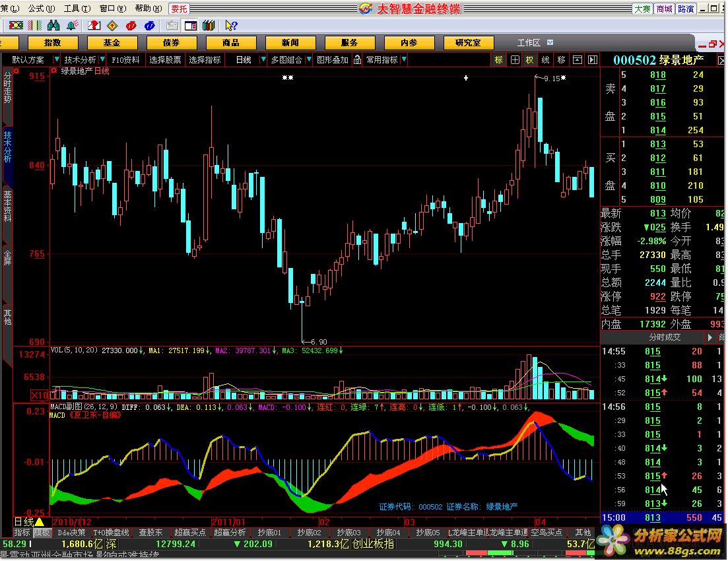
Task: Click the 选择股票 button
Action: [x=165, y=59]
